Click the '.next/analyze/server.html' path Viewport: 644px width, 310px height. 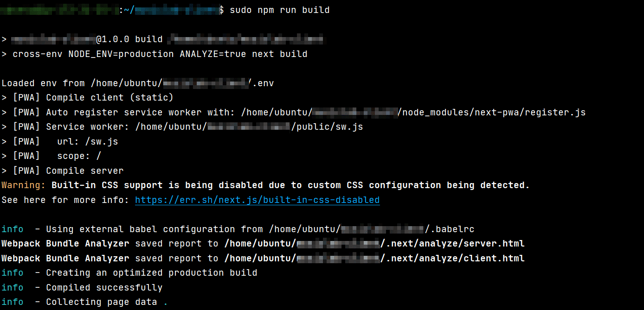453,244
